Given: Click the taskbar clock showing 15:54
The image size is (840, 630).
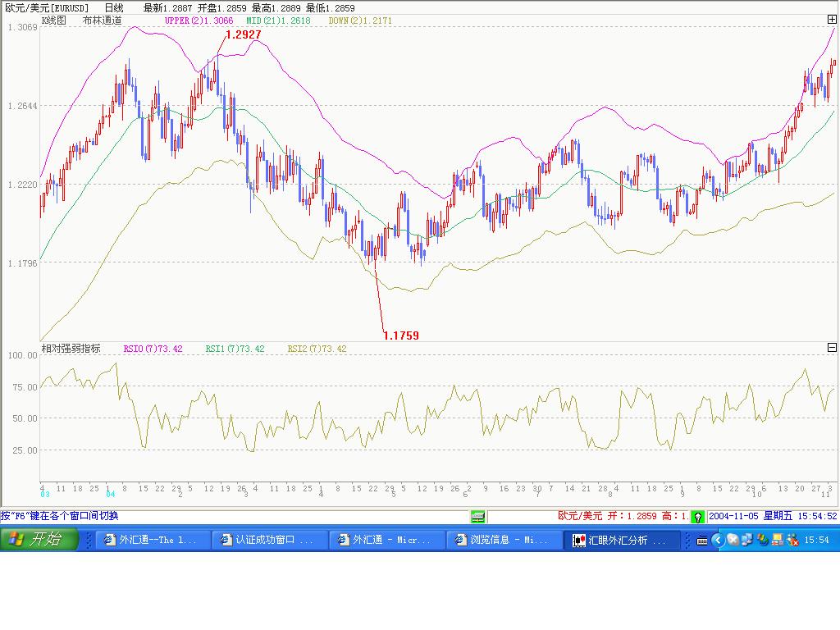Looking at the screenshot, I should [x=816, y=540].
